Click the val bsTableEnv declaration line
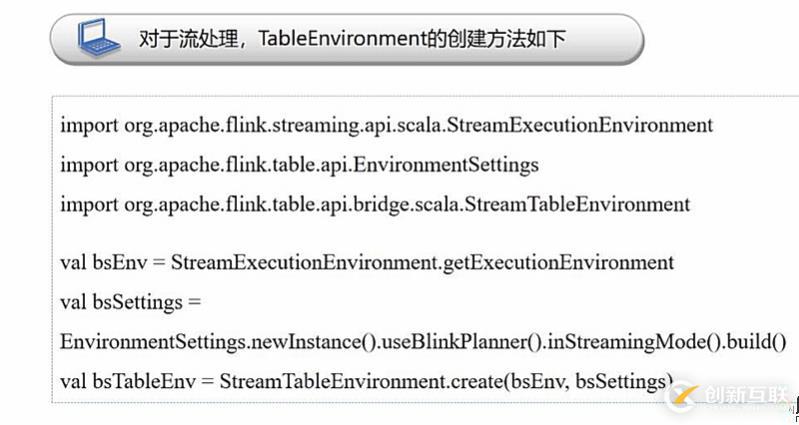Viewport: 799px width, 425px height. (367, 381)
